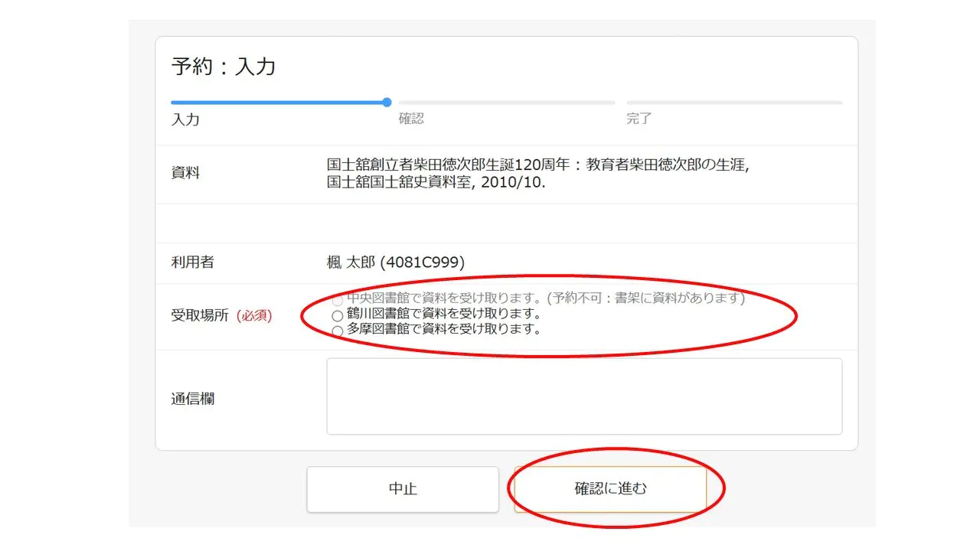This screenshot has height=551, width=980.
Task: Click the 受取場所 label
Action: 200,315
